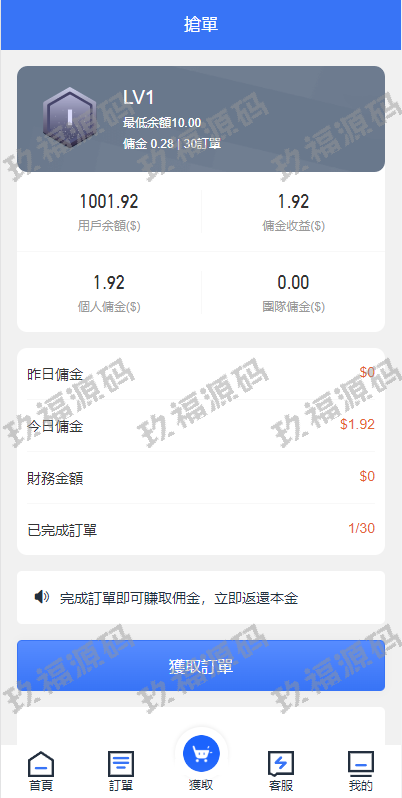Tap the 用戶余額 1001.92 balance cell
Viewport: 402px width, 798px height.
click(x=109, y=212)
